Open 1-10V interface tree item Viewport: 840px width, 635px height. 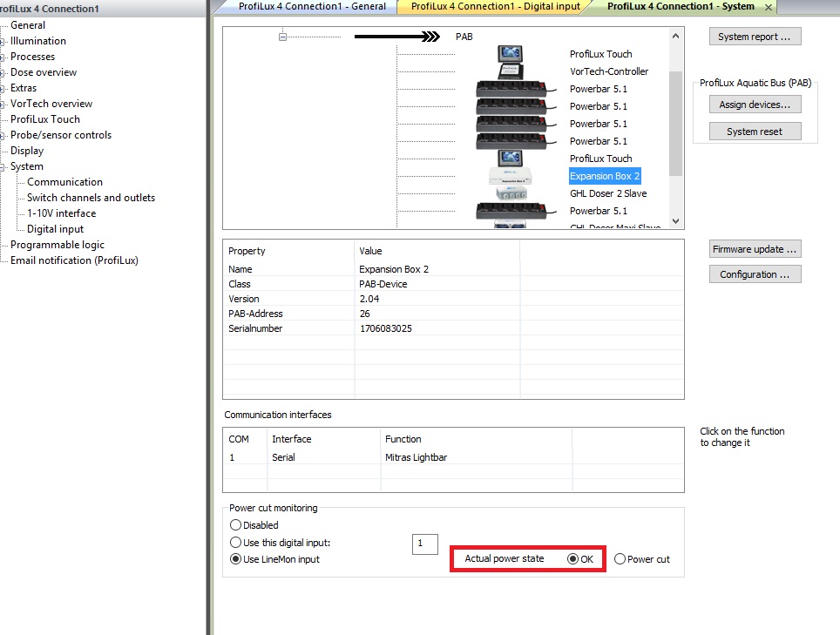(62, 213)
